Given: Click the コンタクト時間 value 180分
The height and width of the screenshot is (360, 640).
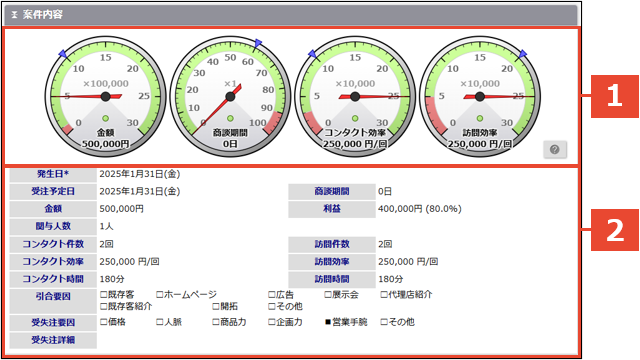Looking at the screenshot, I should pos(112,279).
